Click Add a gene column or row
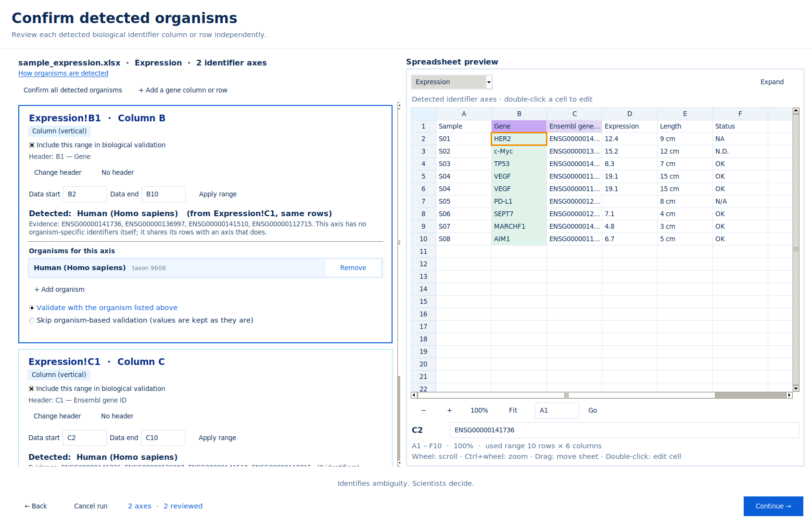Screen dimensions: 812x520 click(183, 90)
